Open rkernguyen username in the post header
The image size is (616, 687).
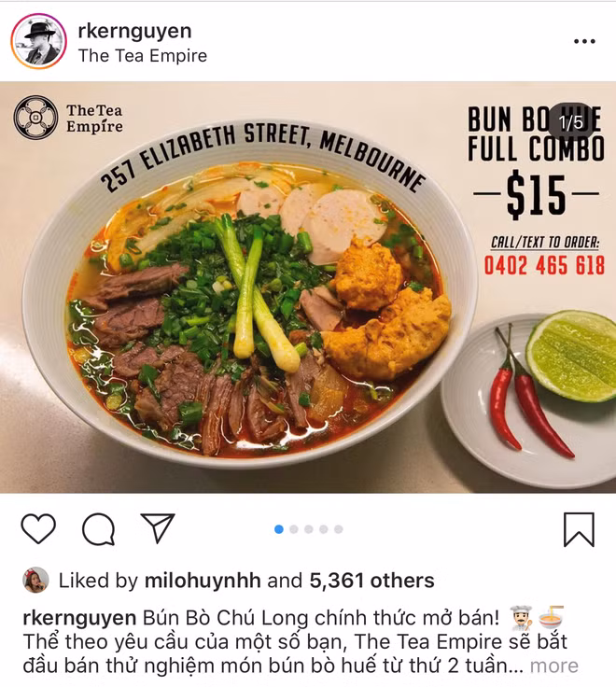(x=134, y=31)
